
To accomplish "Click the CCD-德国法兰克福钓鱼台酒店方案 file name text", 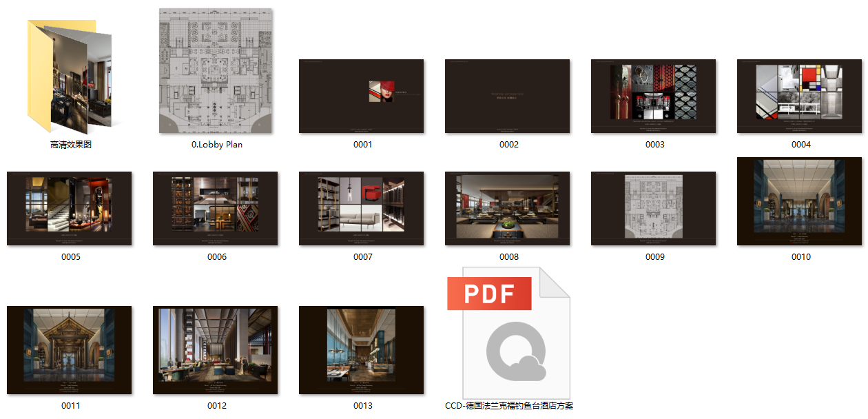I will pyautogui.click(x=508, y=406).
